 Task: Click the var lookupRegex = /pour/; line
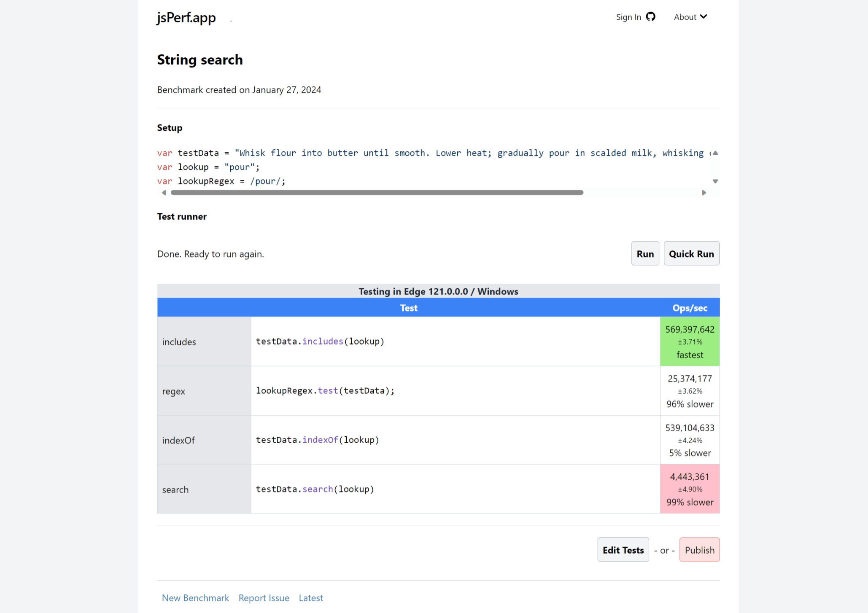tap(221, 181)
